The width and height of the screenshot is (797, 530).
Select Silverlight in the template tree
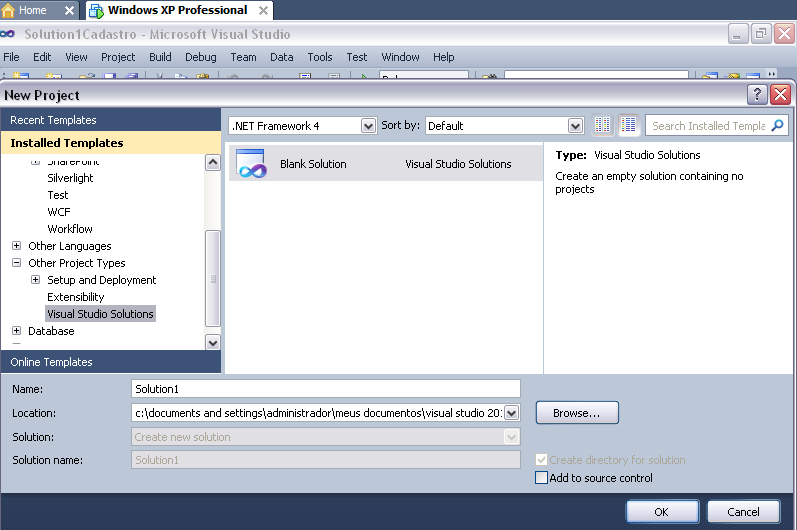pyautogui.click(x=70, y=178)
